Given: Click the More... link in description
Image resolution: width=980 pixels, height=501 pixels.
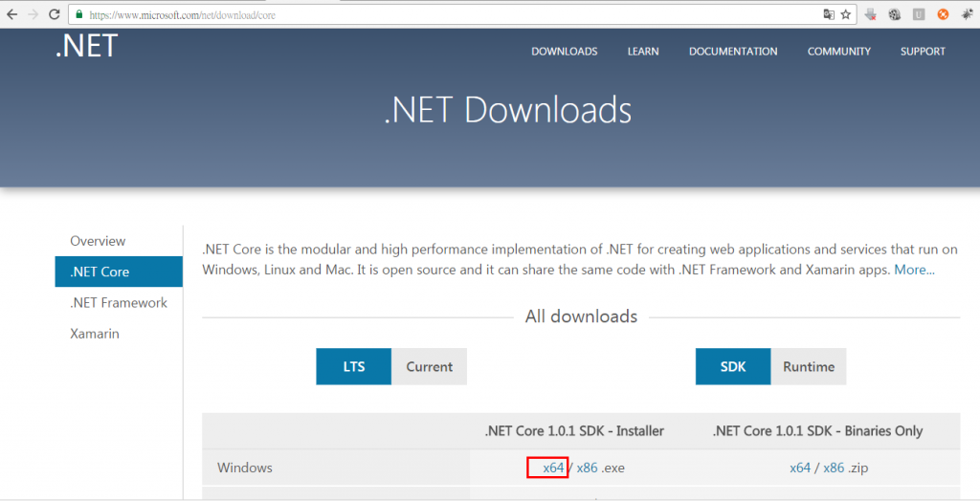Looking at the screenshot, I should 914,270.
